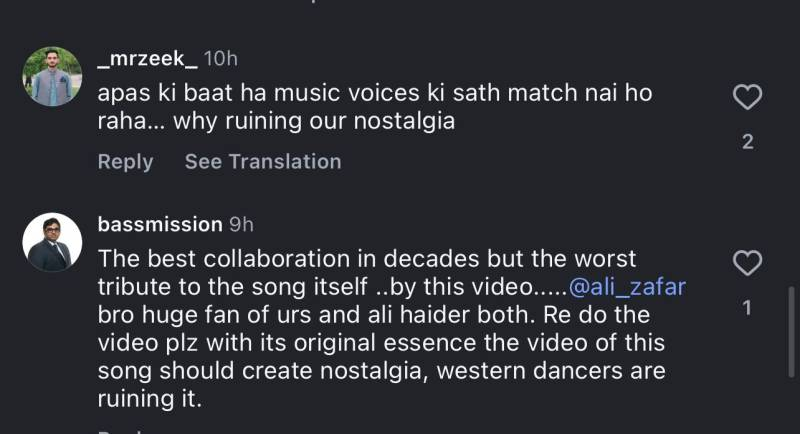Tap the 10h timestamp beside _mrzeek_
The image size is (800, 434).
tap(220, 58)
